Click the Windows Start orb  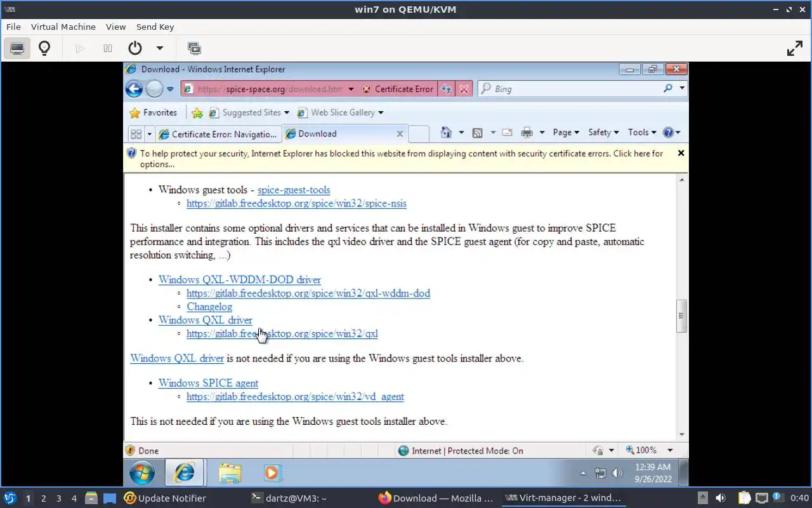click(142, 473)
